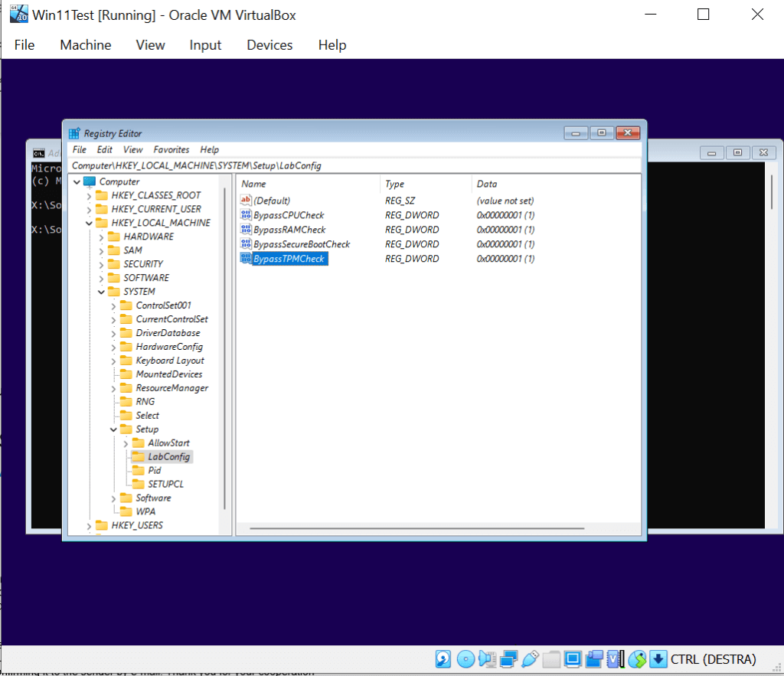Open the Machine menu in VirtualBox
The height and width of the screenshot is (676, 784).
click(x=86, y=45)
